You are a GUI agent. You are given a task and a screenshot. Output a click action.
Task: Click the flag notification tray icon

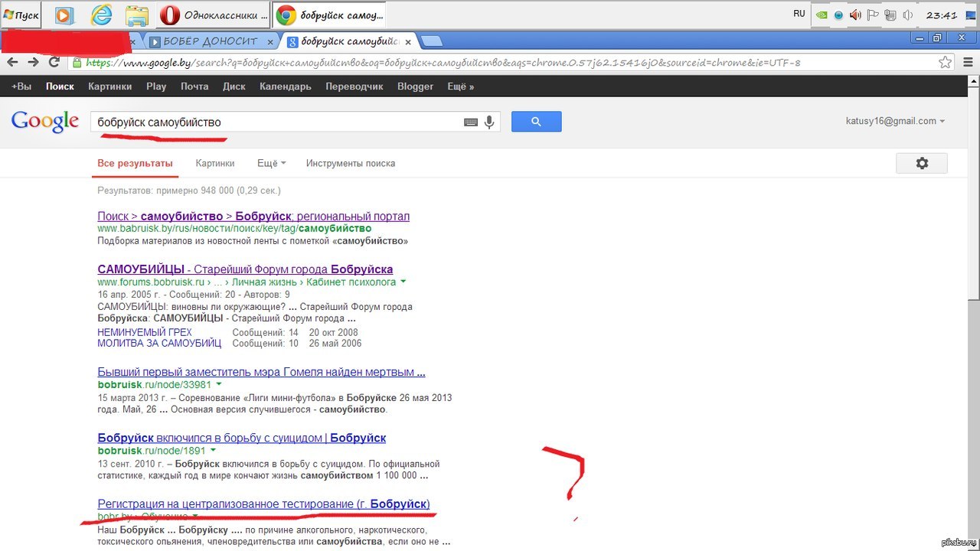pyautogui.click(x=872, y=15)
